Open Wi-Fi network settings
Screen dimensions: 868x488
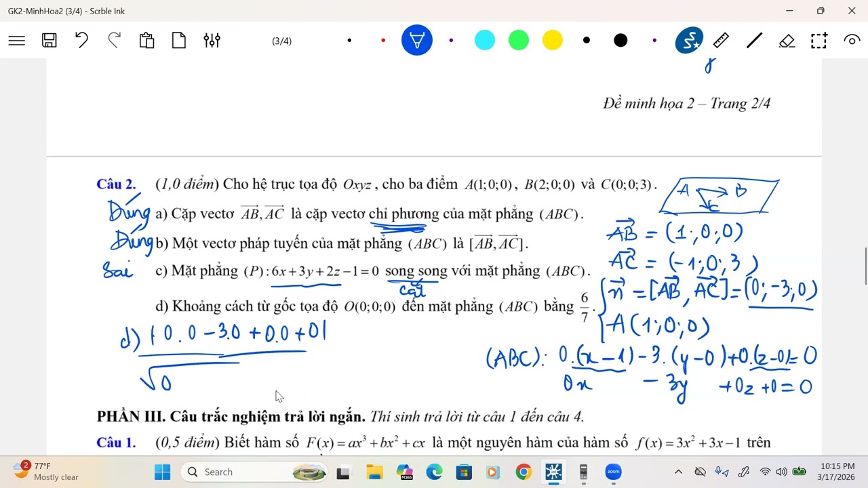pyautogui.click(x=765, y=472)
